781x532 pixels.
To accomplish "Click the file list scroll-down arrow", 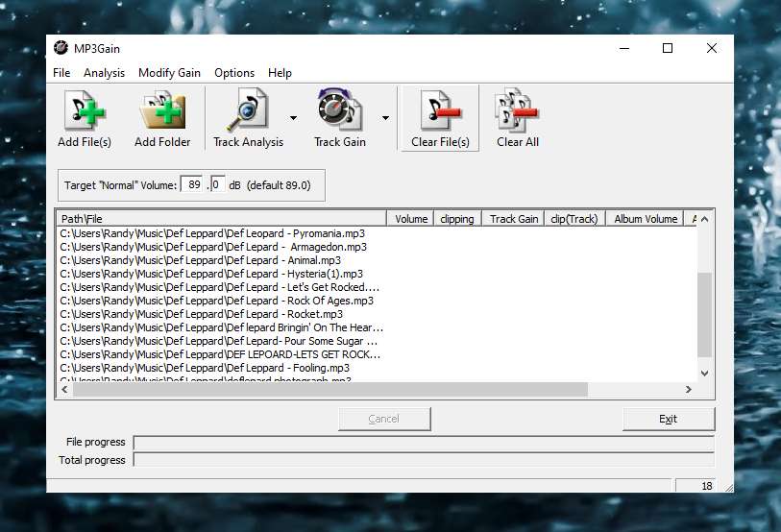I will pos(704,374).
